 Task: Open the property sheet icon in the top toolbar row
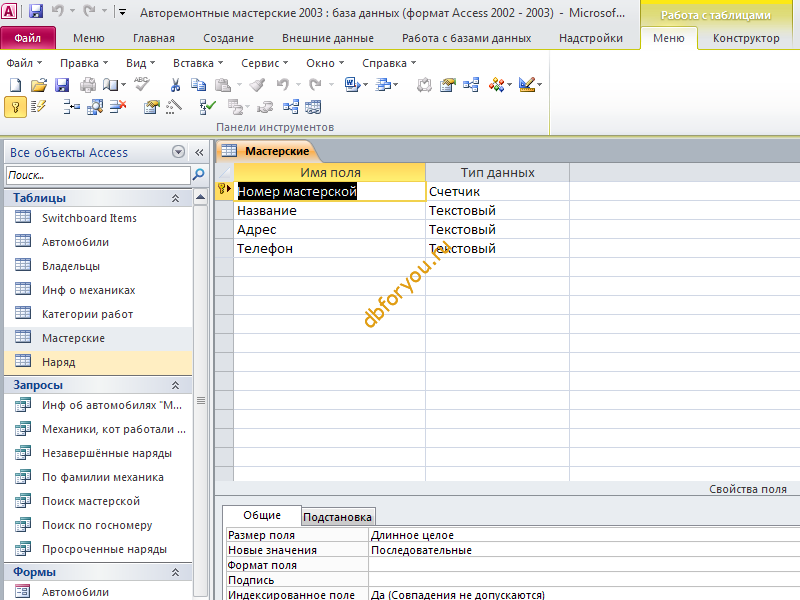pos(447,85)
